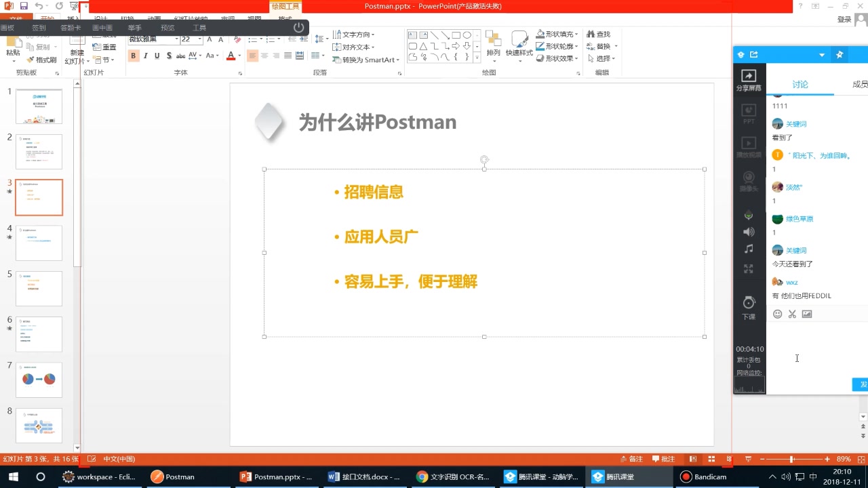Viewport: 868px width, 488px height.
Task: Click Reset slide button
Action: [x=104, y=47]
